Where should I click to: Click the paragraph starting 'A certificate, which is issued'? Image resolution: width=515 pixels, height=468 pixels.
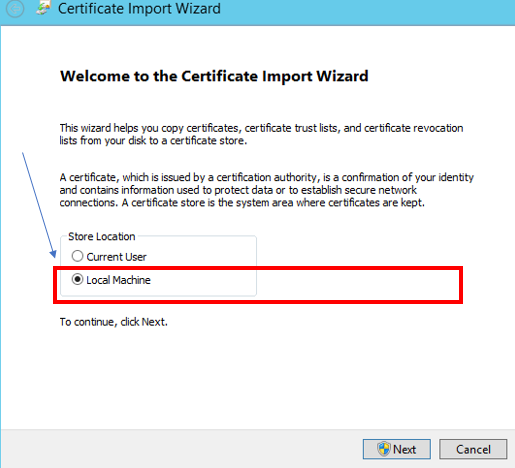point(267,190)
